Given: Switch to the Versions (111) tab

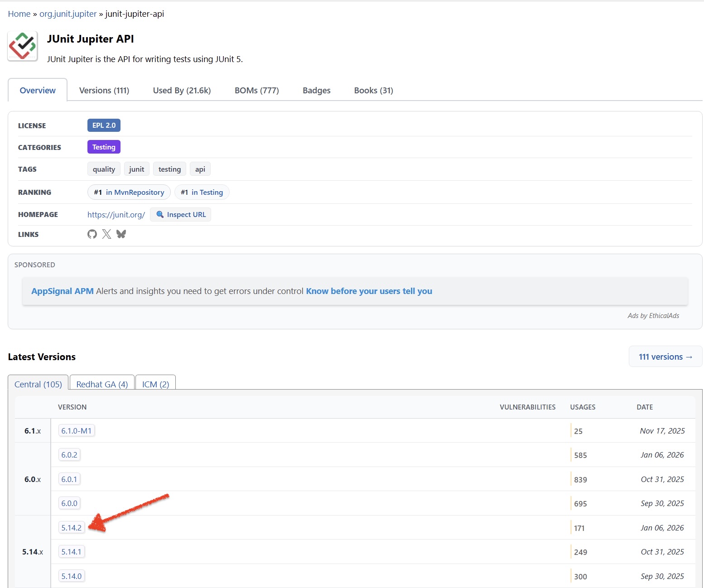Looking at the screenshot, I should [x=104, y=91].
